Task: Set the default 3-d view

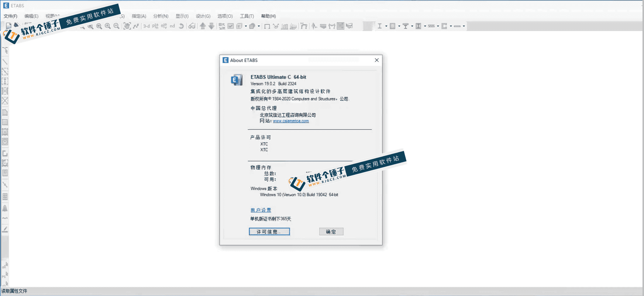Action: pyautogui.click(x=146, y=26)
